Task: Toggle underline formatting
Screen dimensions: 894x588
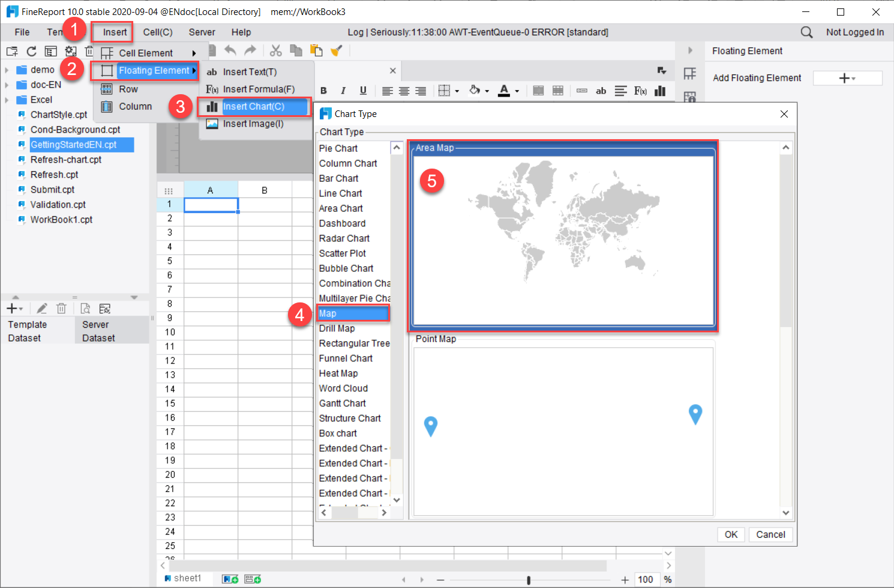Action: [362, 91]
